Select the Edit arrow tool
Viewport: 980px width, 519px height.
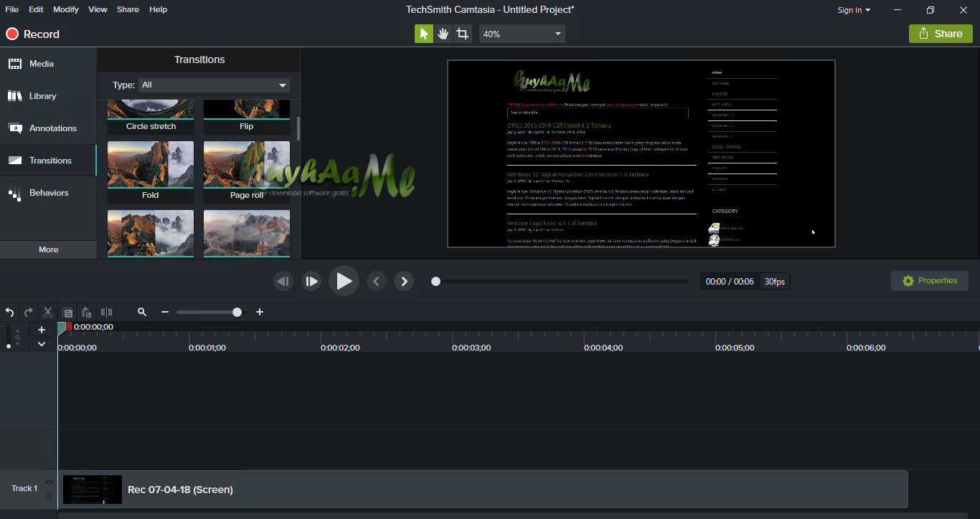(x=424, y=34)
